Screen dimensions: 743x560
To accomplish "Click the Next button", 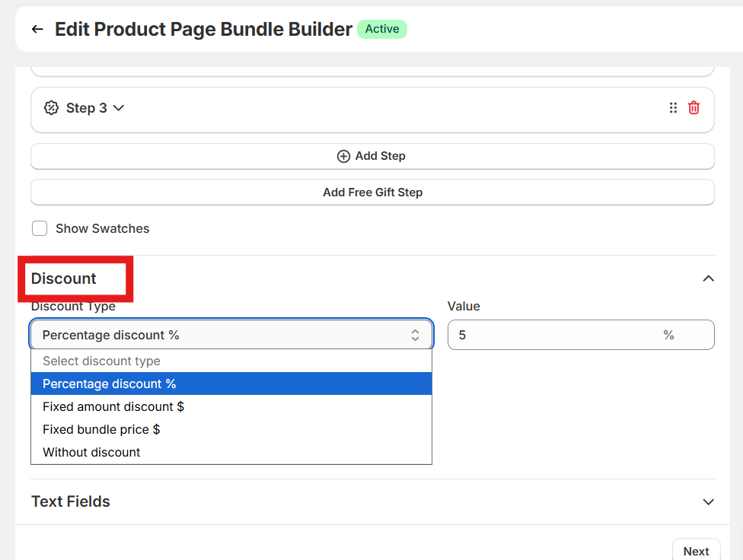I will 696,551.
